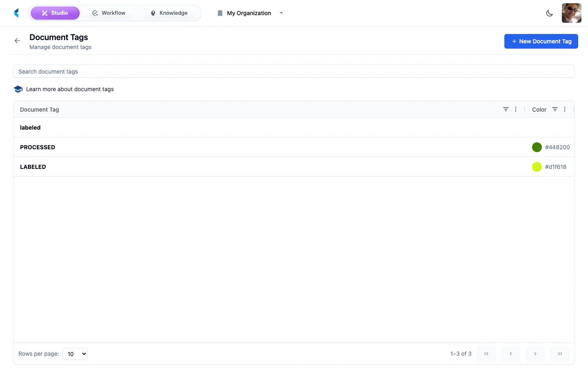Screen dimensions: 588x368
Task: Click the graduation cap learning icon
Action: point(18,89)
